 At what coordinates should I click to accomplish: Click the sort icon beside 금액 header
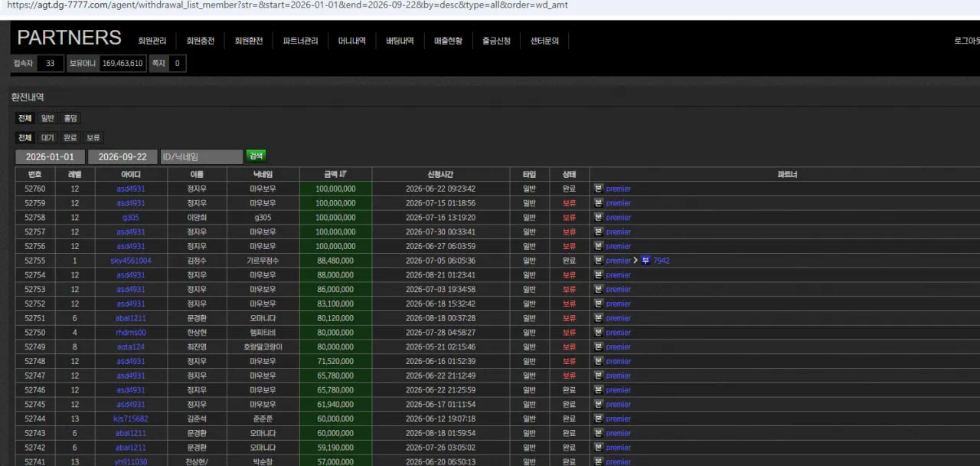(x=343, y=174)
